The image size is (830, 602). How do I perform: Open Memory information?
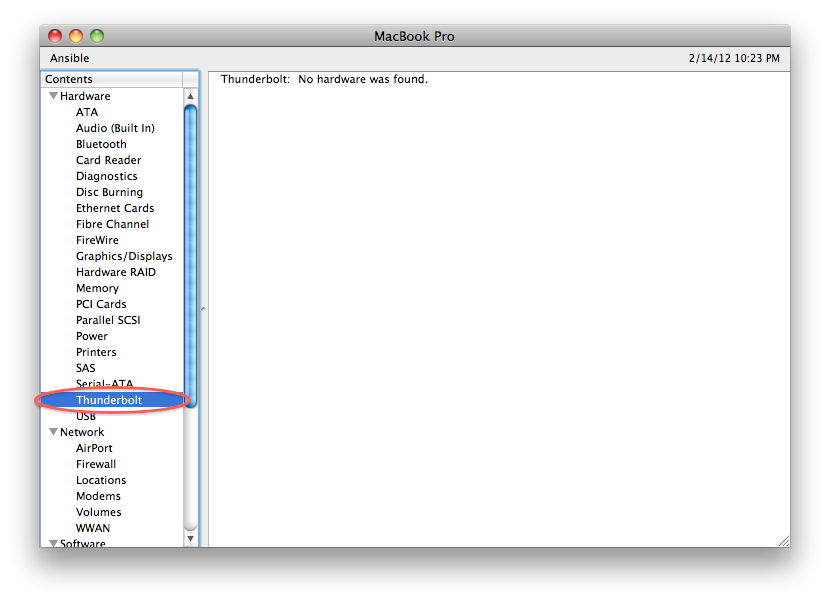pyautogui.click(x=97, y=288)
